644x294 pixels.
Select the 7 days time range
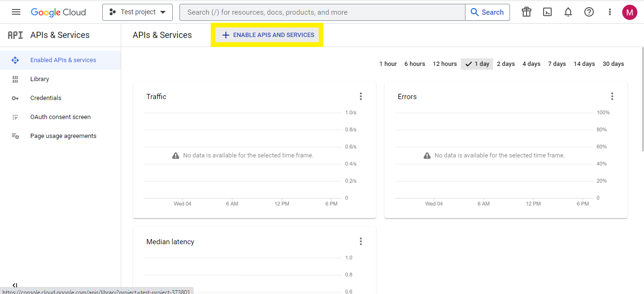tap(556, 64)
